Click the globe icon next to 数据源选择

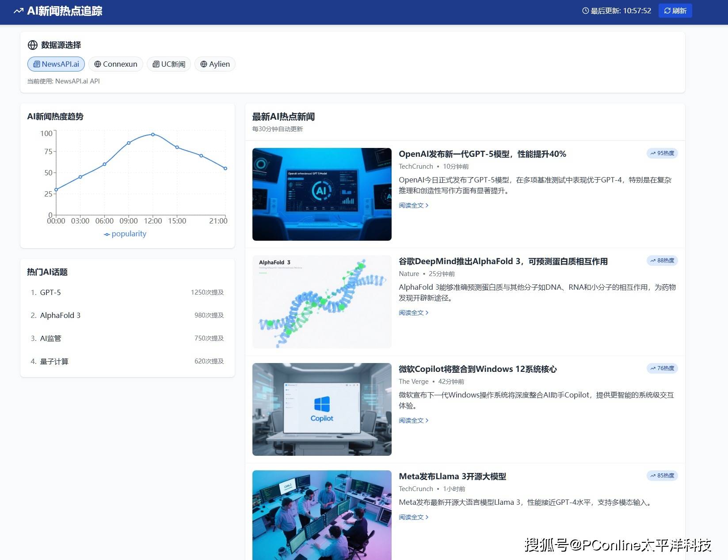coord(33,45)
